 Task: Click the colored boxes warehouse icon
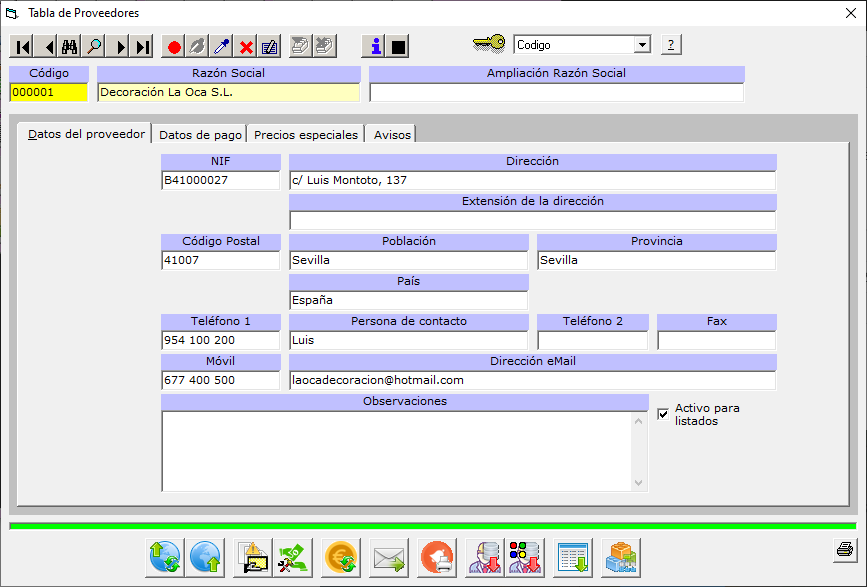(x=620, y=556)
